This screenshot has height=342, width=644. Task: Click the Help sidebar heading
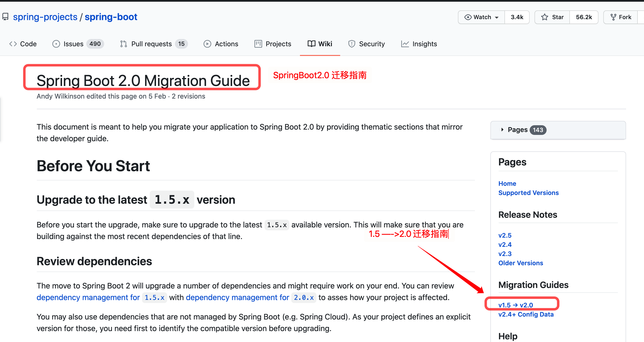click(508, 336)
